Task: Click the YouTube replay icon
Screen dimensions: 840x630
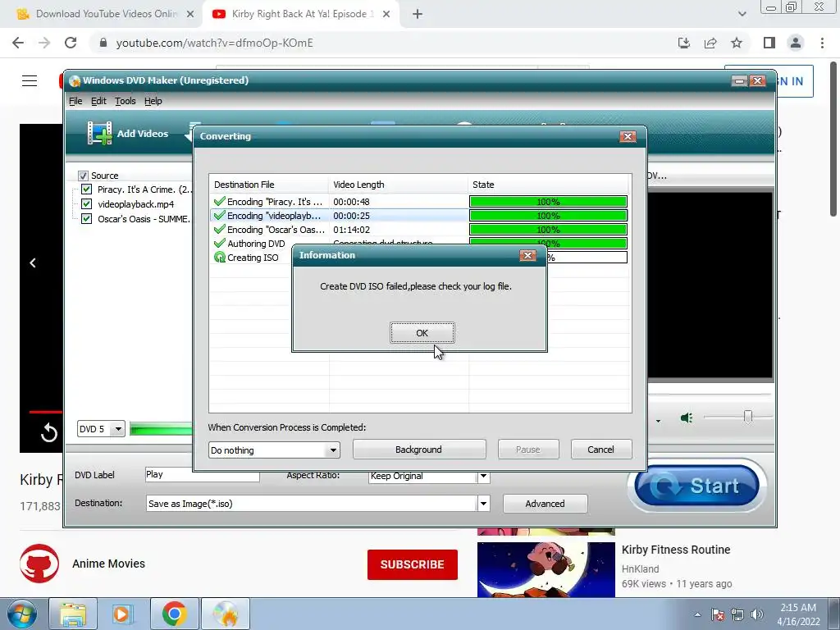Action: pyautogui.click(x=48, y=433)
